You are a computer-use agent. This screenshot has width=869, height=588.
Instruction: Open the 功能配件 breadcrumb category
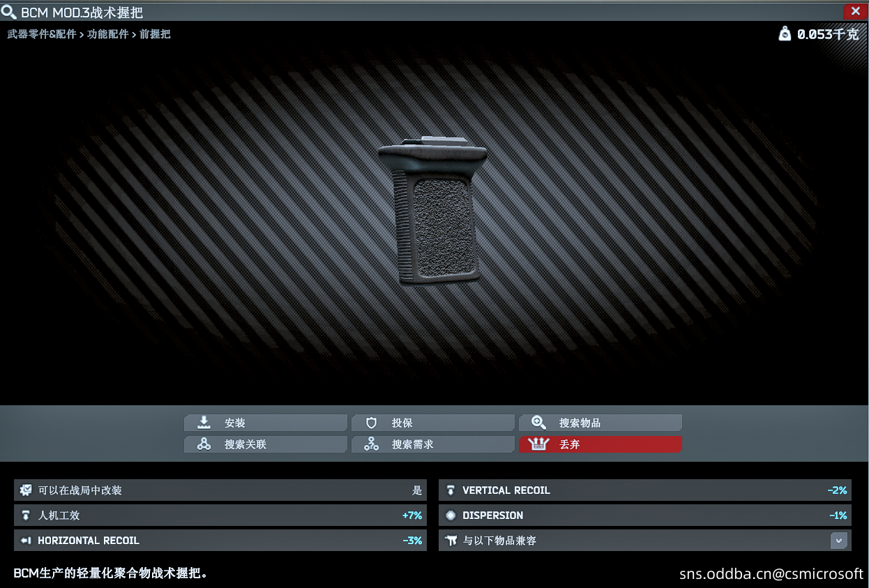[x=108, y=33]
